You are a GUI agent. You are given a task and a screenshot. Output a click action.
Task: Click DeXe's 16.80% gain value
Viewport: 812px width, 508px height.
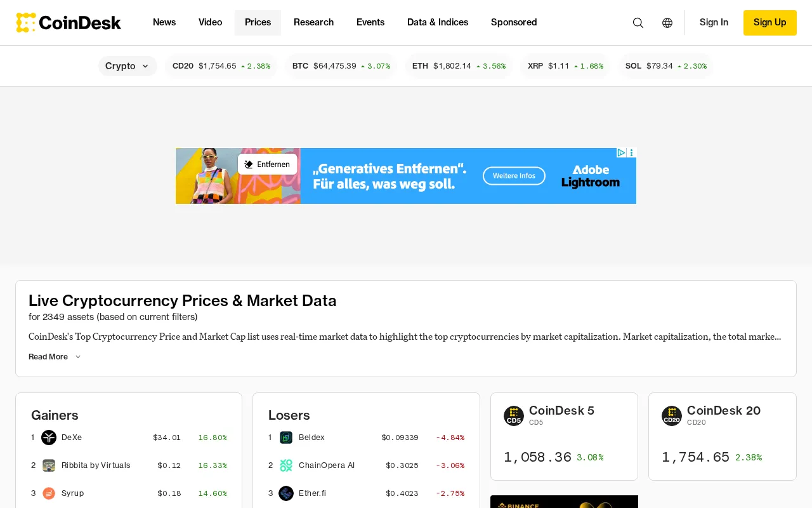213,438
